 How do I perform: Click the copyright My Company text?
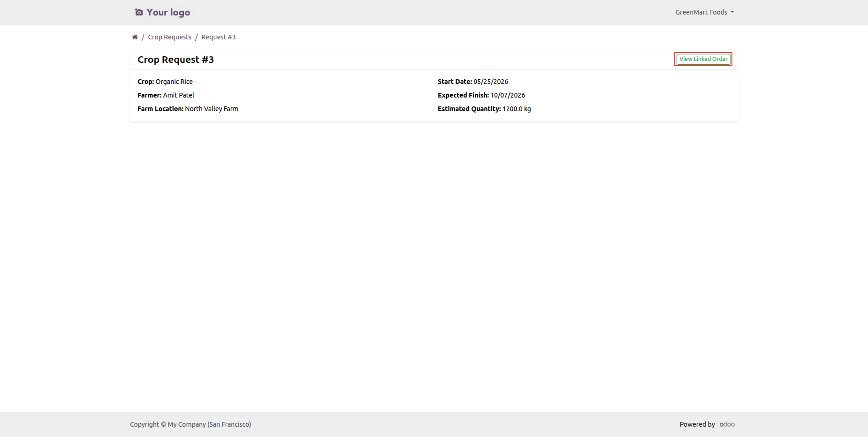click(190, 424)
